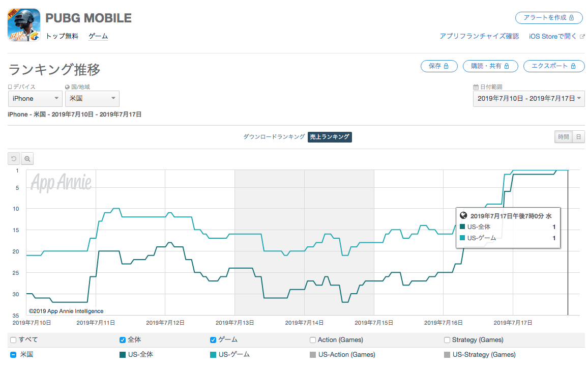Toggle the すべて checkbox
588x368 pixels.
coord(14,340)
